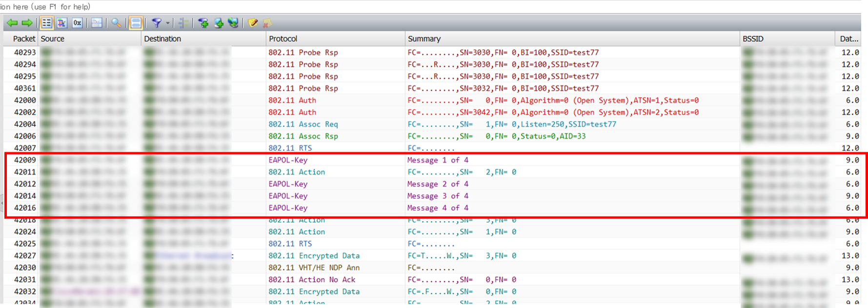Select the 802.11 Assoc Req packet
The image size is (868, 308).
pyautogui.click(x=432, y=124)
